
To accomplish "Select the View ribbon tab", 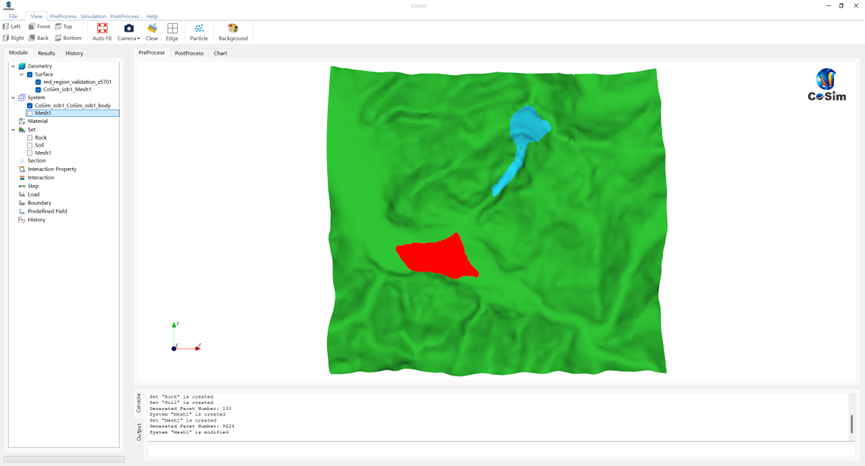I will (x=36, y=16).
